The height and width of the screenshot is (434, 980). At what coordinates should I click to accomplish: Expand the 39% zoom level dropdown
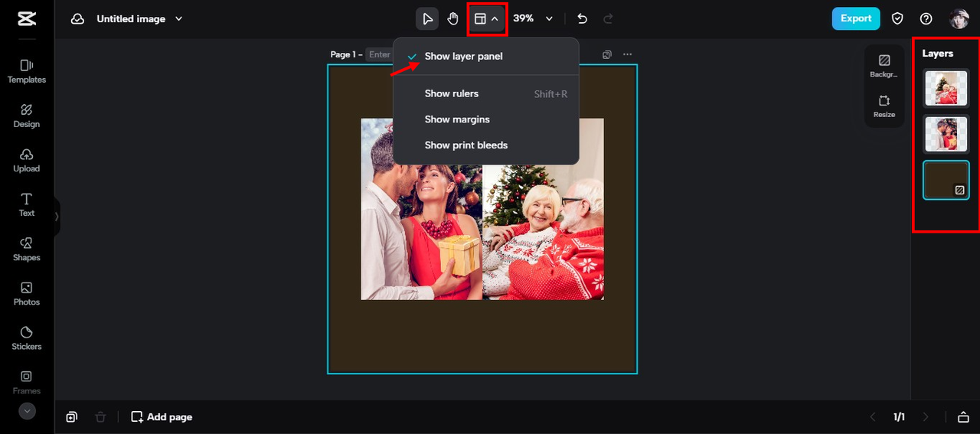pos(533,18)
